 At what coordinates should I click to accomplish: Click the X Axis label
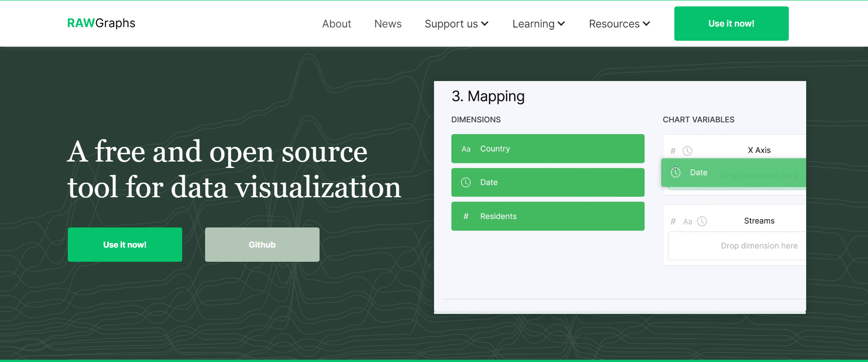[x=759, y=150]
